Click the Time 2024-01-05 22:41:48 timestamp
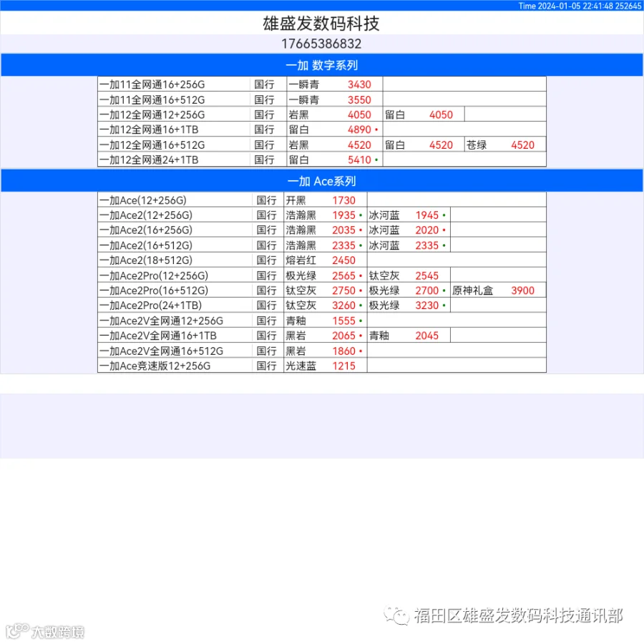The height and width of the screenshot is (644, 644). [x=565, y=6]
